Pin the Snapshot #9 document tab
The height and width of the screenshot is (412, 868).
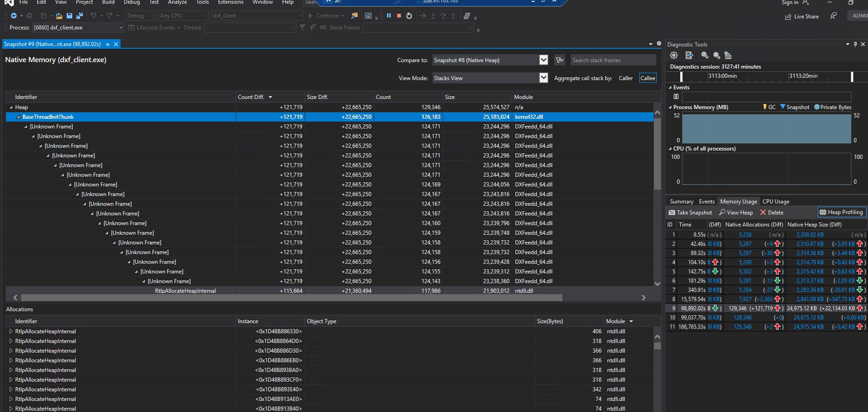108,44
